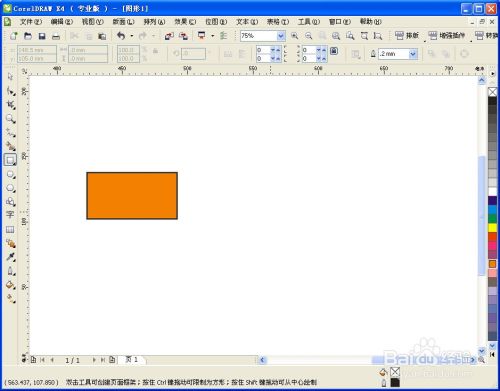Image resolution: width=500 pixels, height=391 pixels.
Task: Select the Crop tool
Action: tap(10, 105)
